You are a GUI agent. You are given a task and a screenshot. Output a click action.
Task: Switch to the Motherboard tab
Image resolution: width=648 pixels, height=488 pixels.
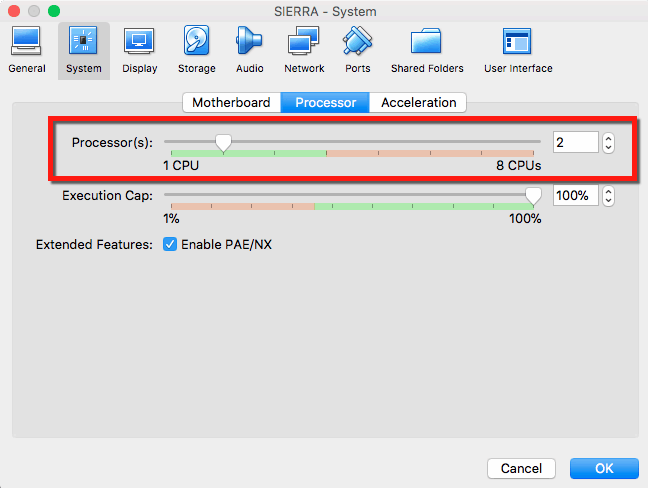click(x=231, y=102)
